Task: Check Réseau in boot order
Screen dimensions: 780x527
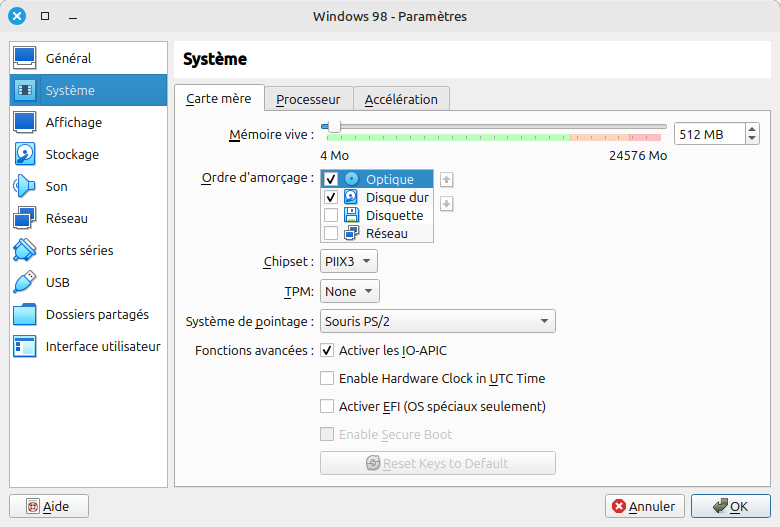Action: click(331, 233)
